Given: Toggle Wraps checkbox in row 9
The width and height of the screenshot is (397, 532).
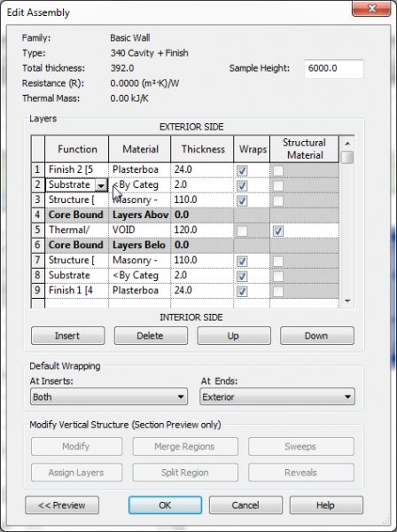Looking at the screenshot, I should [242, 291].
